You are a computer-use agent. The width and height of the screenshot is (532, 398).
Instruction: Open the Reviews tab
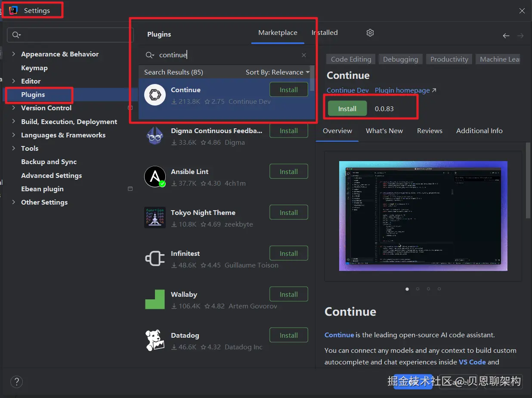[x=430, y=131]
